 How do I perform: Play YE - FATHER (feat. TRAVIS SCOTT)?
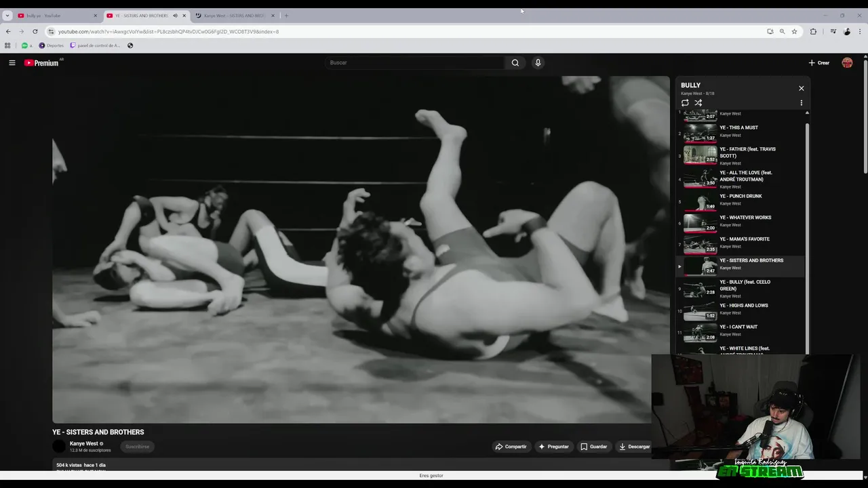pyautogui.click(x=741, y=155)
